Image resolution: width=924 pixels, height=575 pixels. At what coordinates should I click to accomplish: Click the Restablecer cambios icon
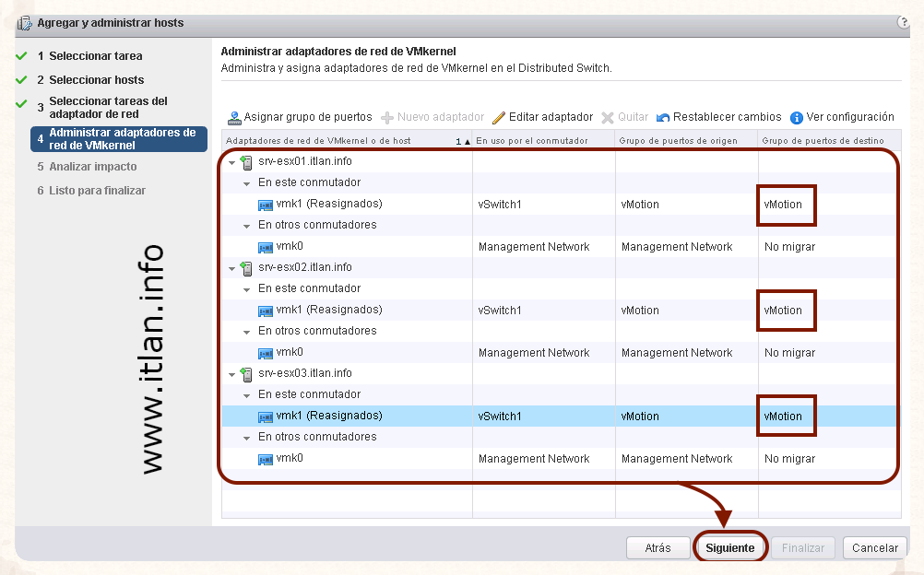[x=663, y=118]
